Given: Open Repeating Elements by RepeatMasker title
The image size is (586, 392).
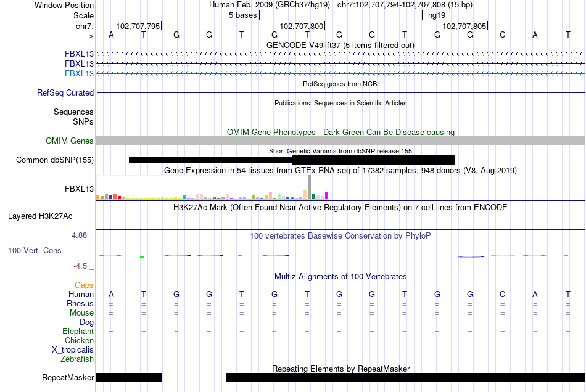Looking at the screenshot, I should (x=341, y=369).
